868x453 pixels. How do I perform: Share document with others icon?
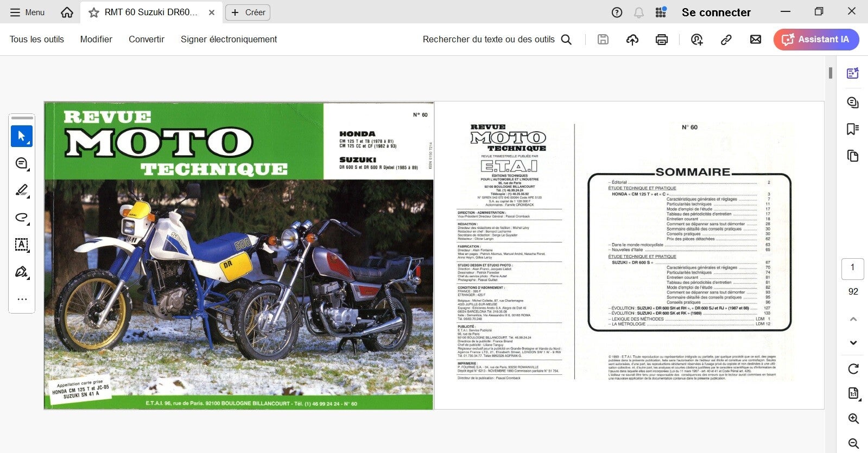click(697, 39)
